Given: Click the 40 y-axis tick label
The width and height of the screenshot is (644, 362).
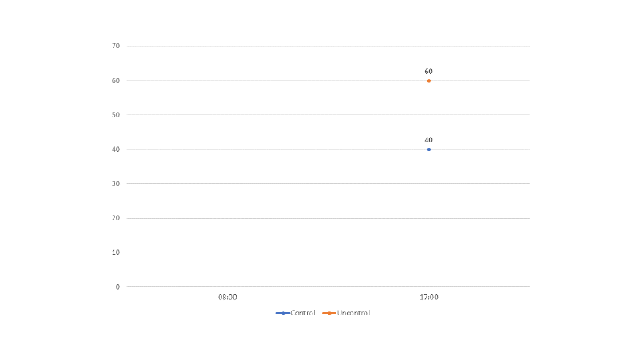Looking at the screenshot, I should tap(116, 150).
